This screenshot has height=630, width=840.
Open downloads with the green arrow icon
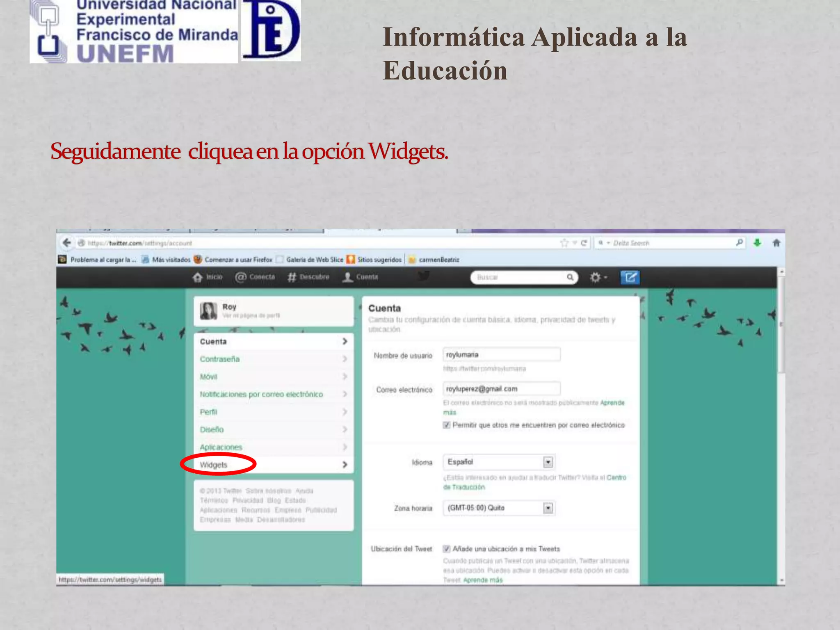pyautogui.click(x=757, y=243)
